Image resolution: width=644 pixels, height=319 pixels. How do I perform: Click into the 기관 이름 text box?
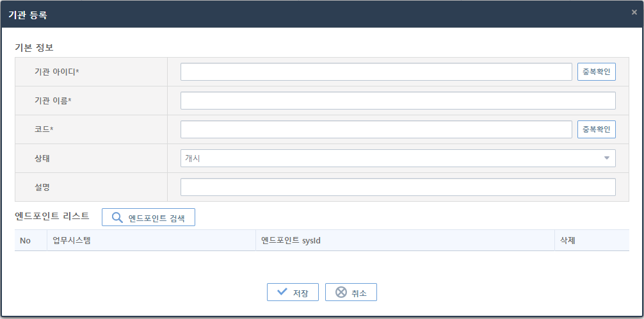398,101
